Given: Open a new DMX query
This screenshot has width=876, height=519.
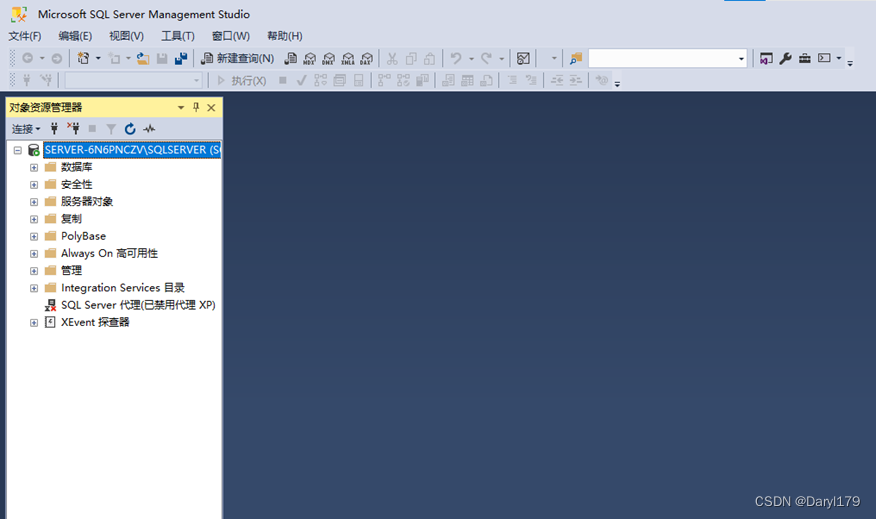Looking at the screenshot, I should [328, 58].
